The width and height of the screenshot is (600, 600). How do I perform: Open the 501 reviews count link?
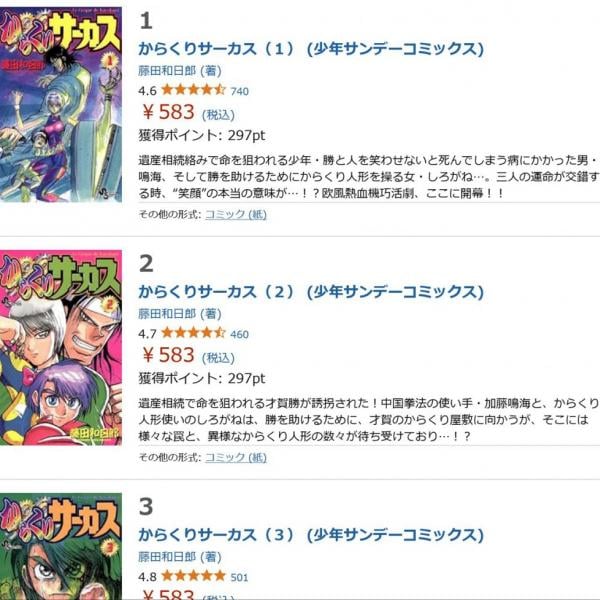point(240,577)
